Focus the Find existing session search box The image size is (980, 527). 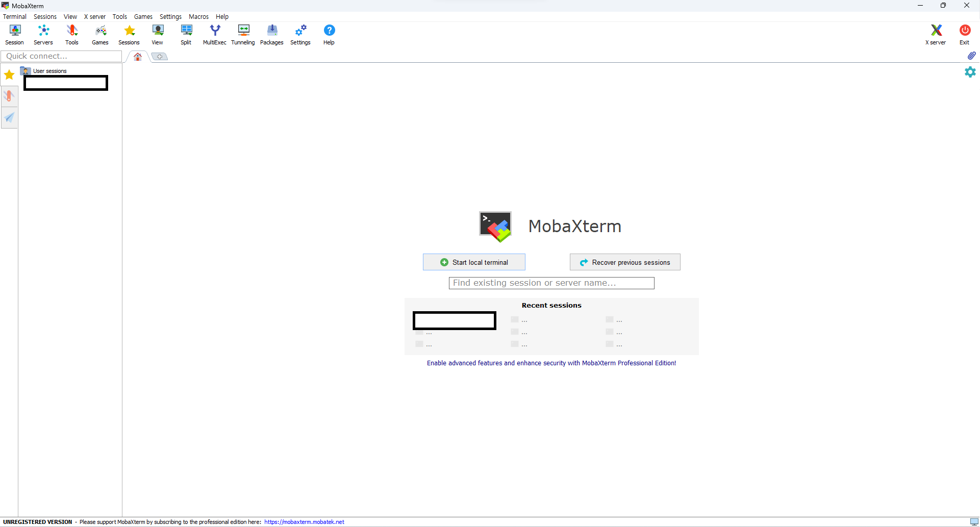coord(551,283)
